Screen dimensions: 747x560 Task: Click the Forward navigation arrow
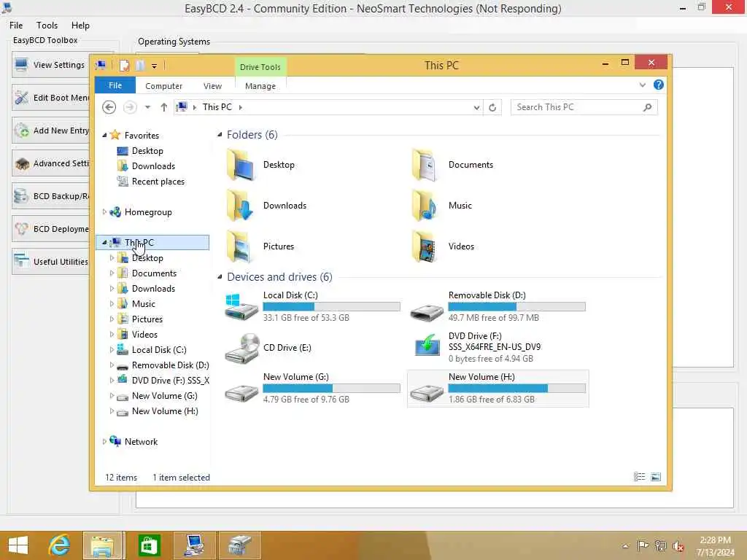point(130,107)
